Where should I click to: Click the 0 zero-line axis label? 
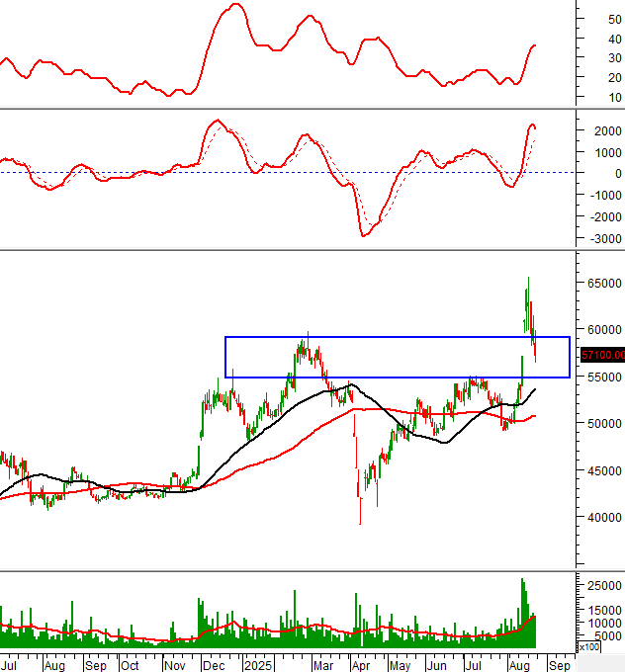point(618,174)
